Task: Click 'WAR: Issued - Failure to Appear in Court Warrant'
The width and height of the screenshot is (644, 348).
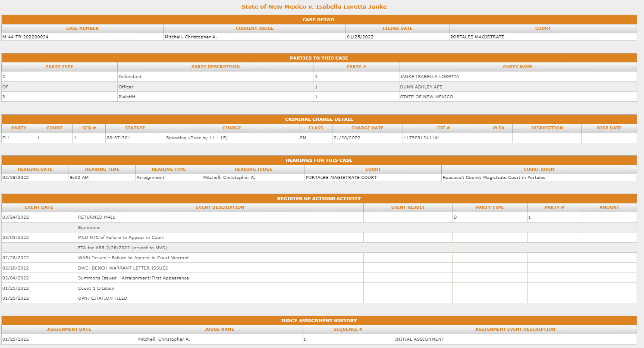Action: 133,258
